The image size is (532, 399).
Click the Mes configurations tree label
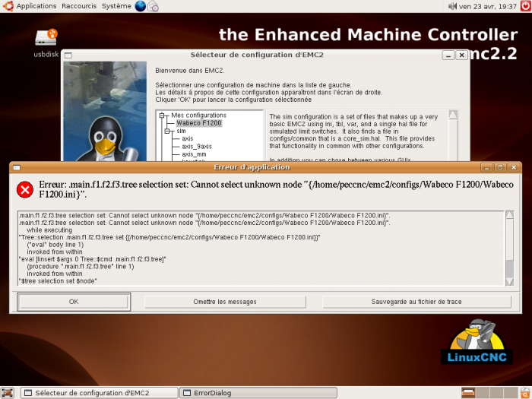click(x=198, y=116)
